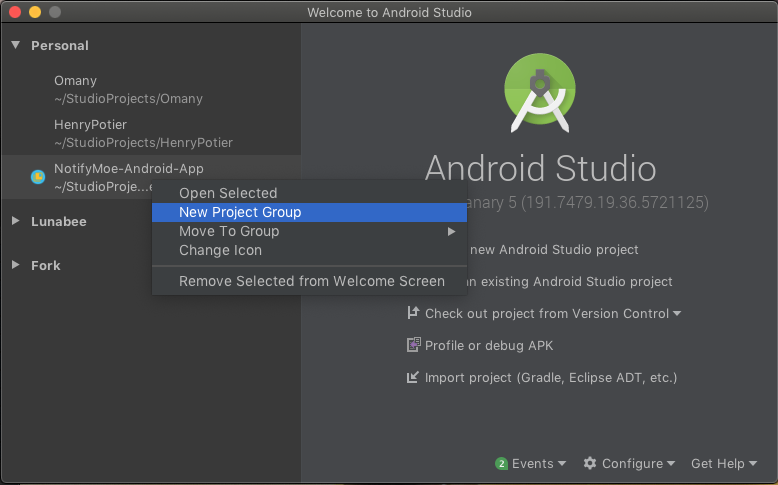
Task: Expand the Lunabee project group
Action: (16, 221)
